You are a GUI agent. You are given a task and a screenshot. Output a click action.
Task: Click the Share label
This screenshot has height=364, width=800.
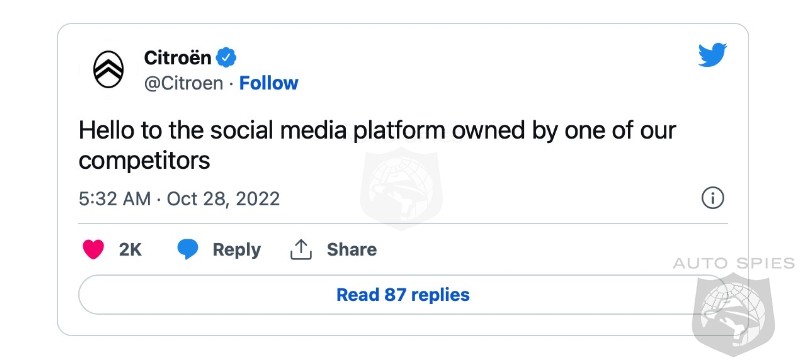pos(352,250)
